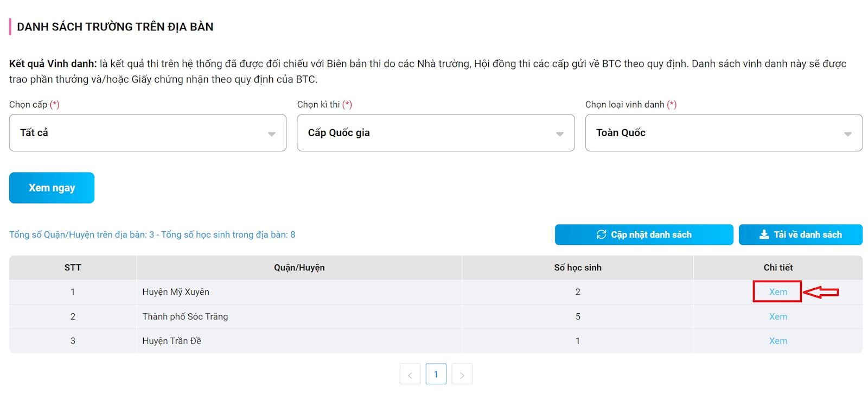868x393 pixels.
Task: Click the bold Kết quả Vinh danh text
Action: [53, 64]
